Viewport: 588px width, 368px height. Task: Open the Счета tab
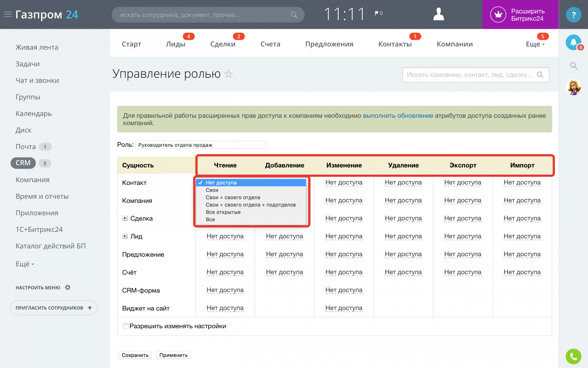tap(270, 44)
